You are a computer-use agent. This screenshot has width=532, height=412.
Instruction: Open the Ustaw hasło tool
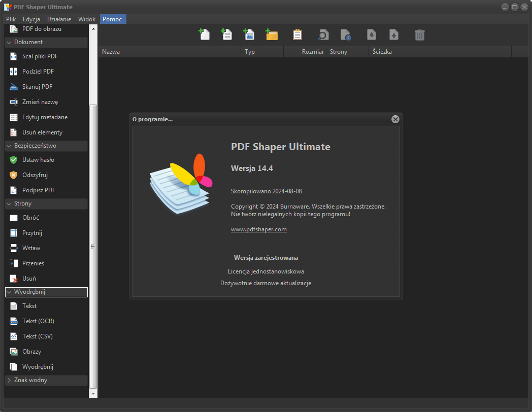coord(47,160)
